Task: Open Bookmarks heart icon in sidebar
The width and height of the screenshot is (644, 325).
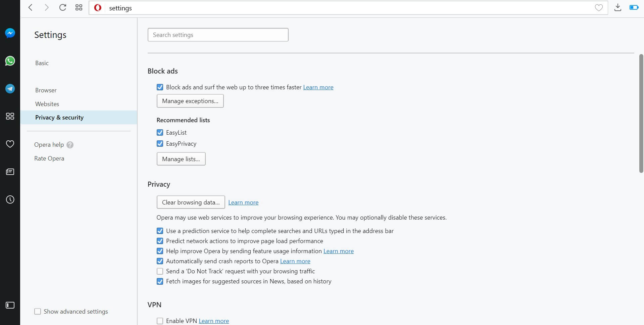Action: [x=10, y=144]
